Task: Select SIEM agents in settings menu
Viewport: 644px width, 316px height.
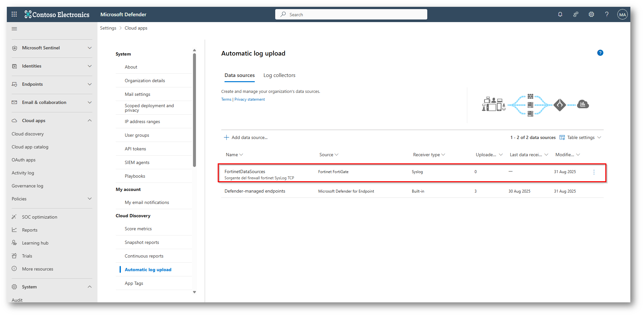Action: tap(137, 162)
